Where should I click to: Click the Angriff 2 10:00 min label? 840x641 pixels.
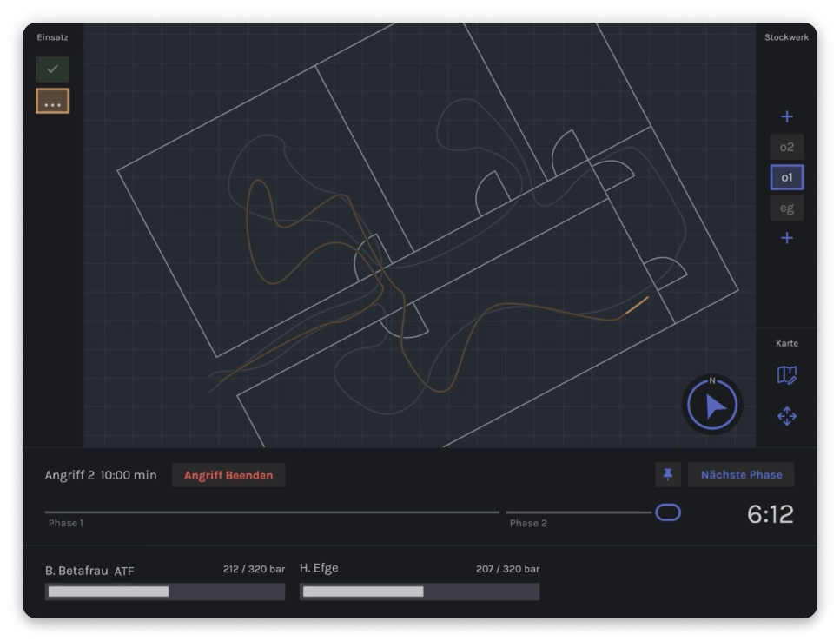[101, 475]
